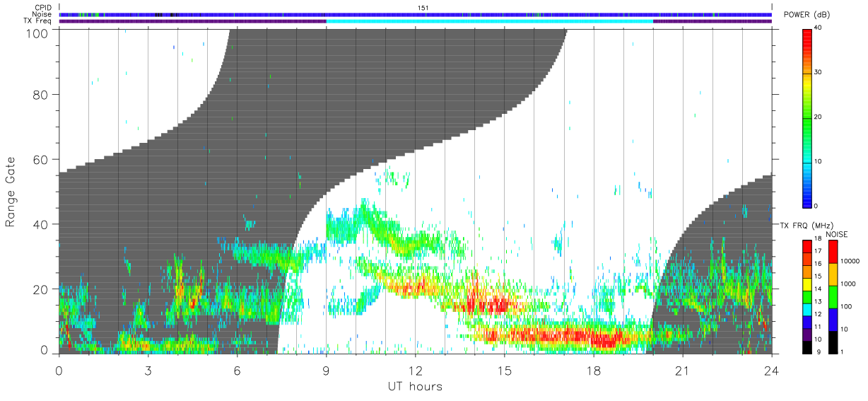Screen dimensions: 868x401
Task: Click the NOISE legend title
Action: [838, 233]
